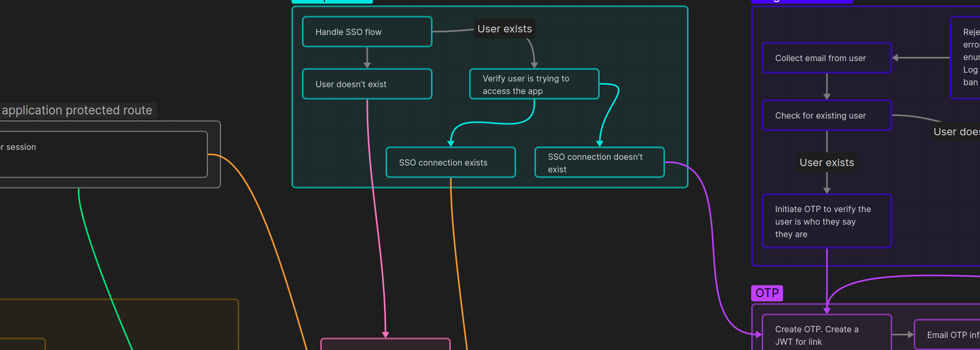Click the Email OTP node
The height and width of the screenshot is (350, 980).
[x=947, y=335]
